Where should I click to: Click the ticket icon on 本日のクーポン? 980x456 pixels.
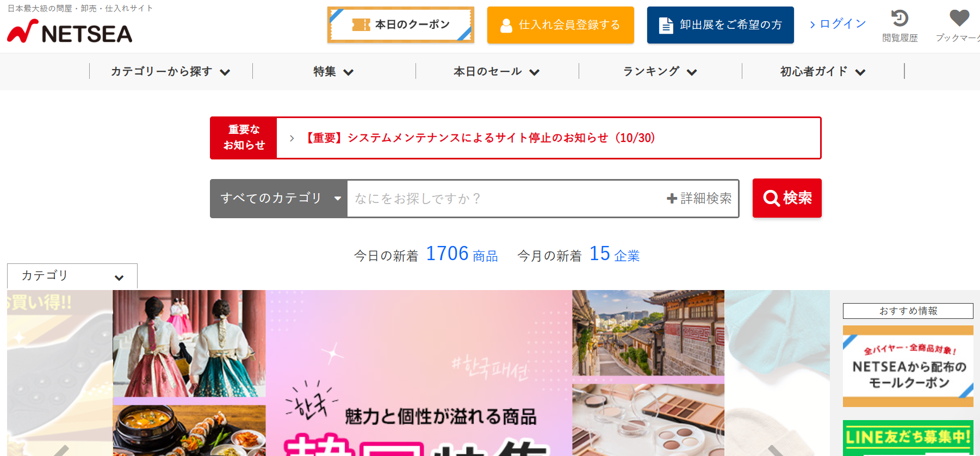(361, 24)
